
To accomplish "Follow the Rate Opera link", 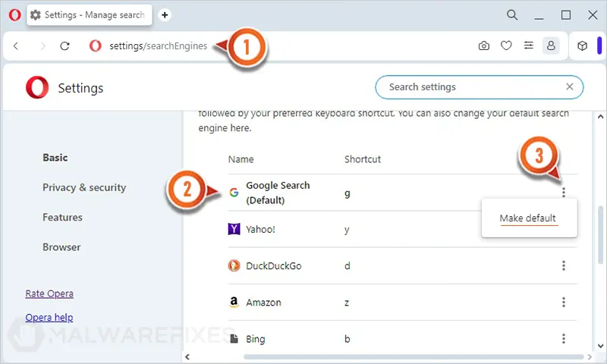I will [x=49, y=293].
